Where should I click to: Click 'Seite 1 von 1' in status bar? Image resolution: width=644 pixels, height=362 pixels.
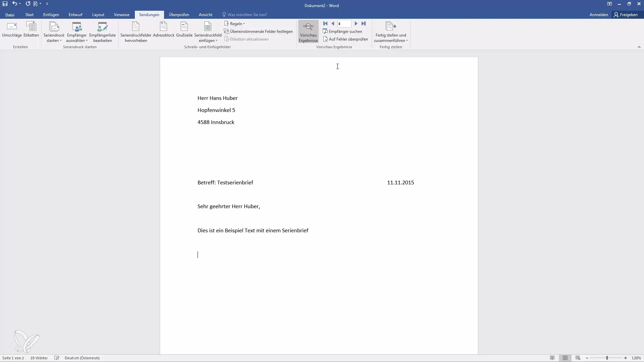(x=13, y=358)
